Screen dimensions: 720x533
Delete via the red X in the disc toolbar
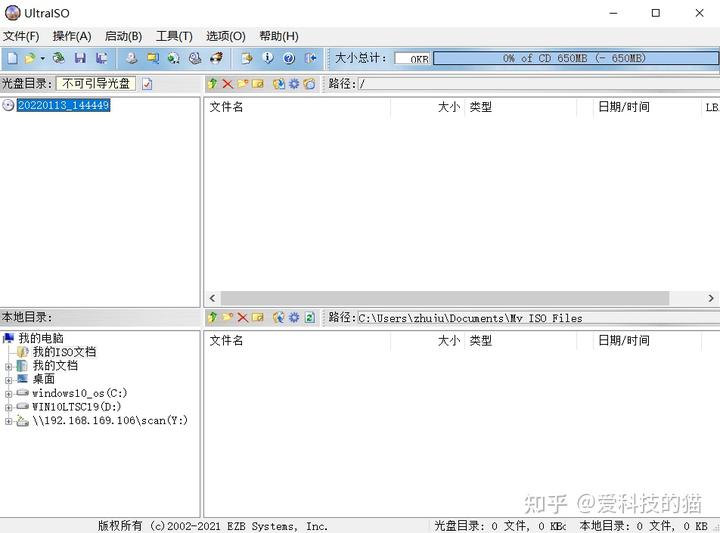227,84
